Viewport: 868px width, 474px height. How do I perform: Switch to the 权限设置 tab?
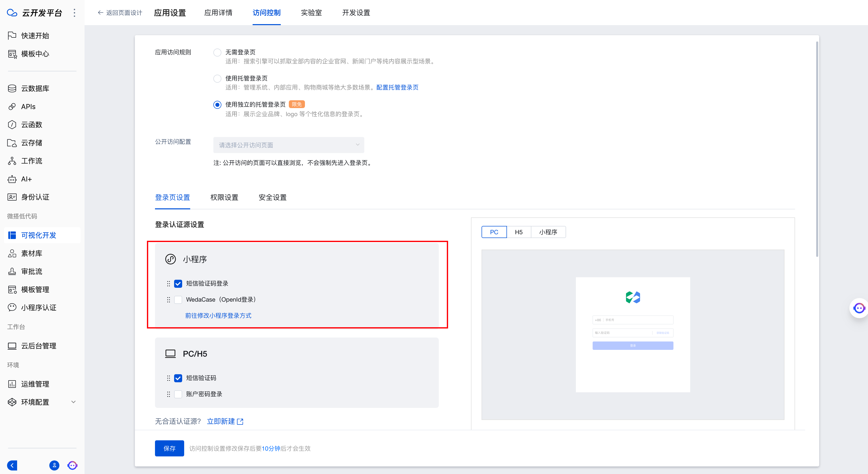click(x=224, y=197)
